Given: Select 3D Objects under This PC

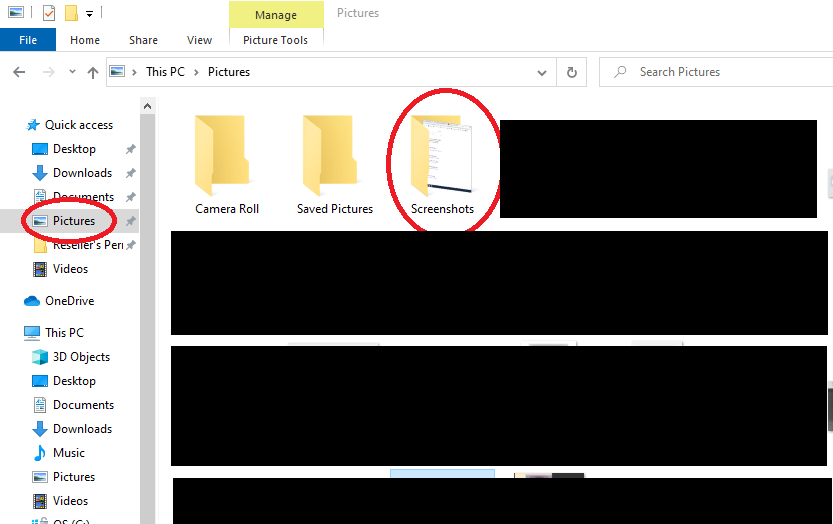Looking at the screenshot, I should point(81,357).
